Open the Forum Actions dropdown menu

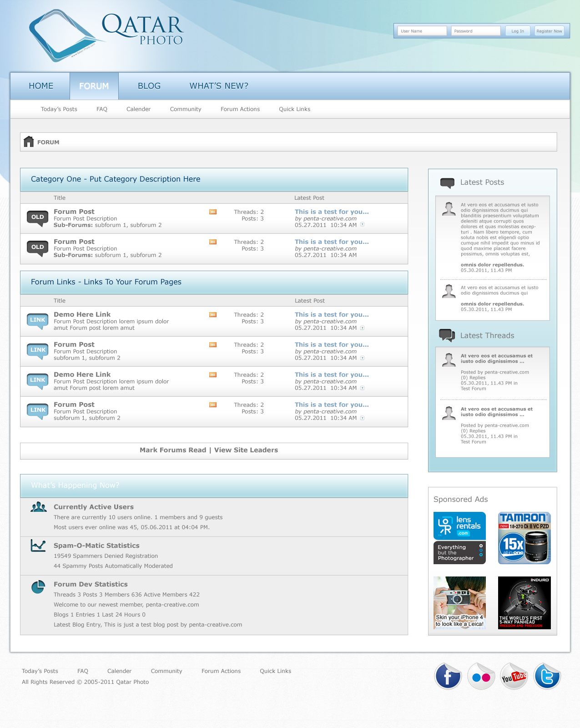coord(240,109)
